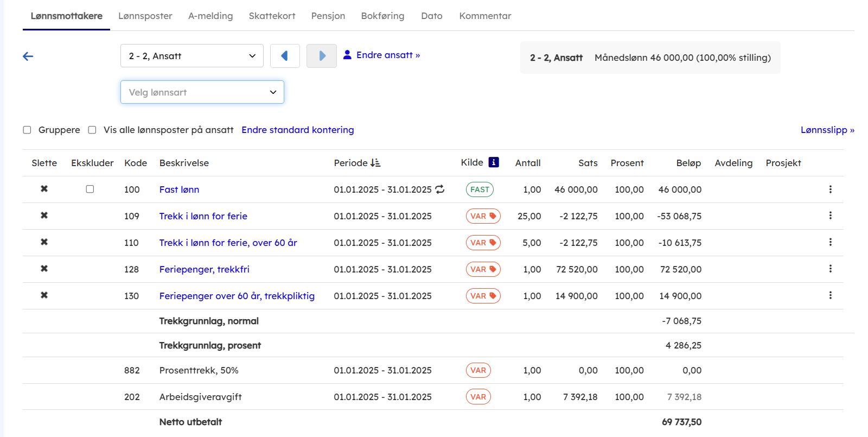Click Endre standard kontering link

[x=297, y=130]
